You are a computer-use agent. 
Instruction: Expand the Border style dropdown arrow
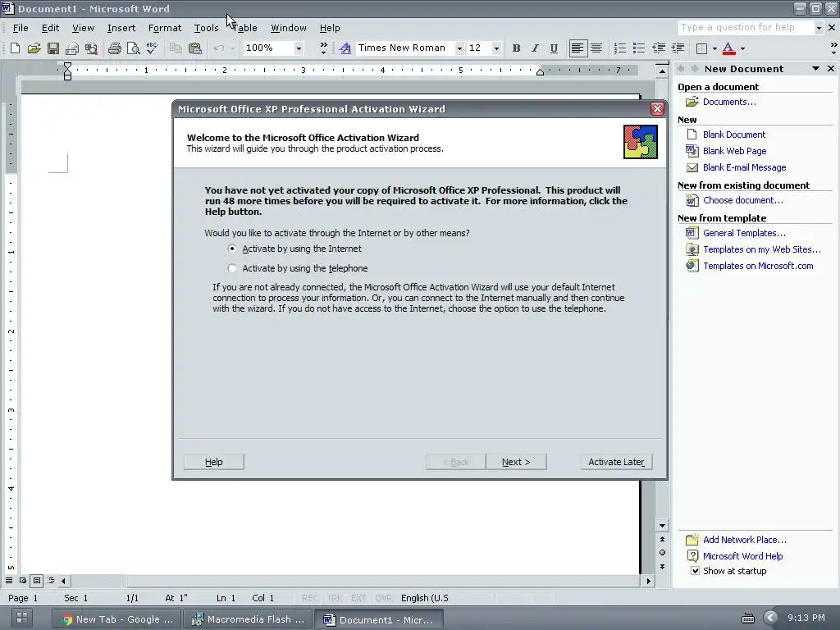pyautogui.click(x=714, y=48)
